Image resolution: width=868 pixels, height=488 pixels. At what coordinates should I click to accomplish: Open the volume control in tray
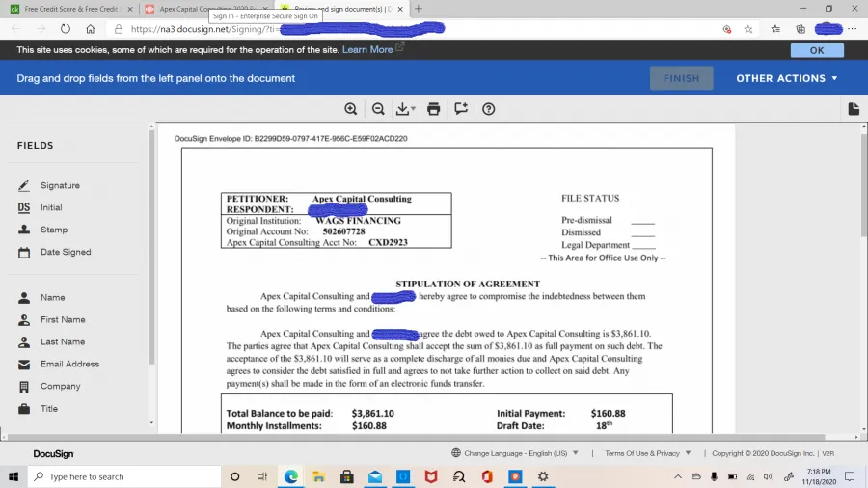pyautogui.click(x=768, y=476)
